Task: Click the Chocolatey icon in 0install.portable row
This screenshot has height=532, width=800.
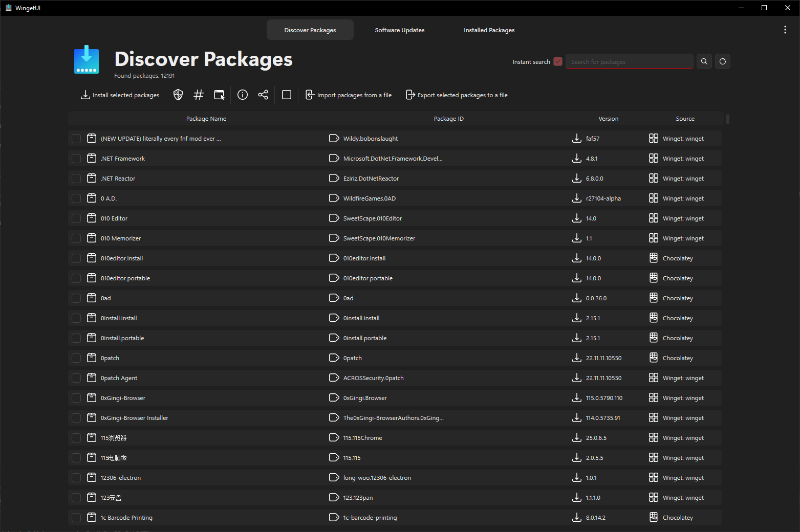Action: pos(654,338)
